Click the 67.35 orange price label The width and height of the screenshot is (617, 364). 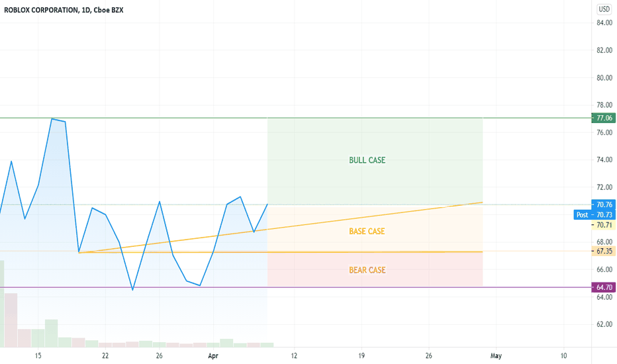coord(604,251)
